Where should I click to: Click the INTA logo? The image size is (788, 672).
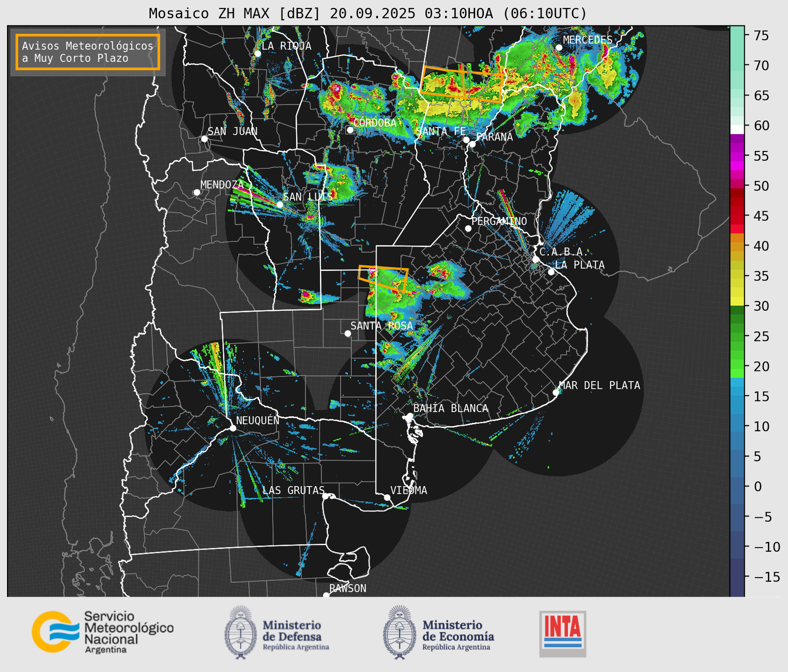tap(562, 634)
